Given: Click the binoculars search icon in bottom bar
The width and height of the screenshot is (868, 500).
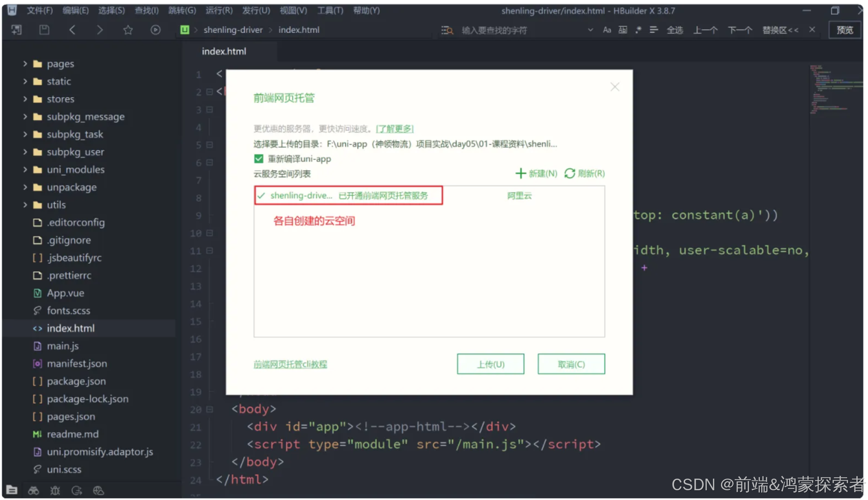Looking at the screenshot, I should (33, 490).
